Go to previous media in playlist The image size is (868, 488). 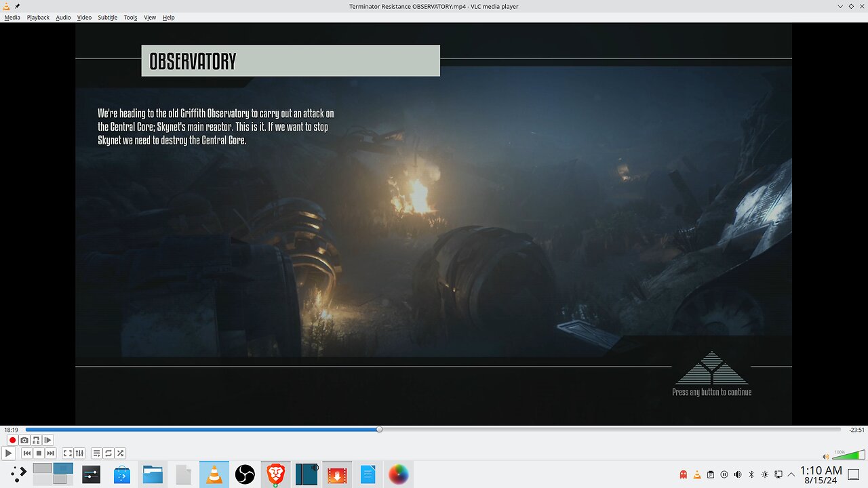pyautogui.click(x=27, y=453)
